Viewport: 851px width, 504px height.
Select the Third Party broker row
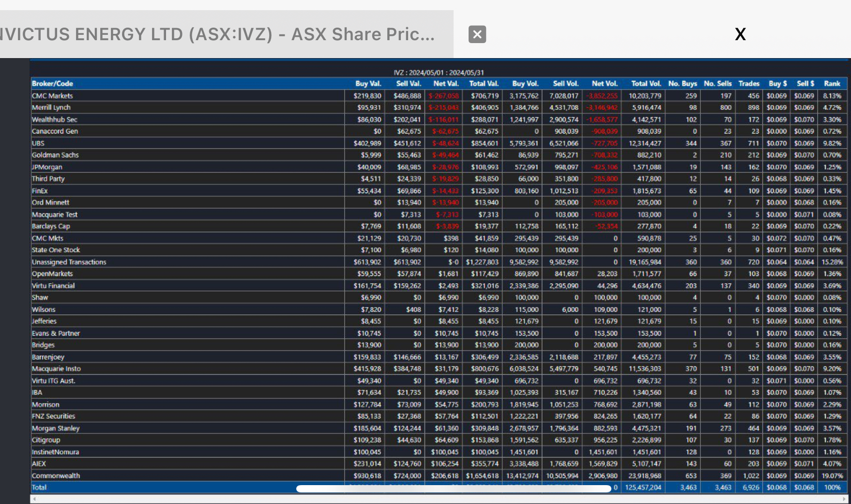point(439,179)
